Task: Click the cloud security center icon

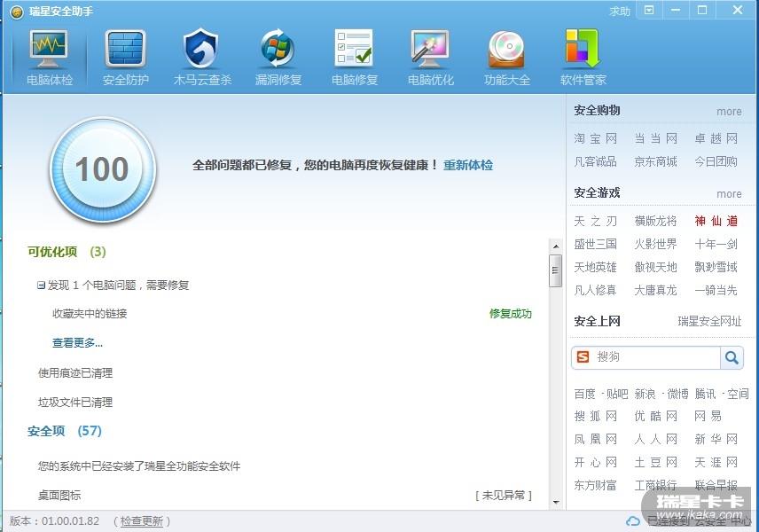Action: coord(633,521)
